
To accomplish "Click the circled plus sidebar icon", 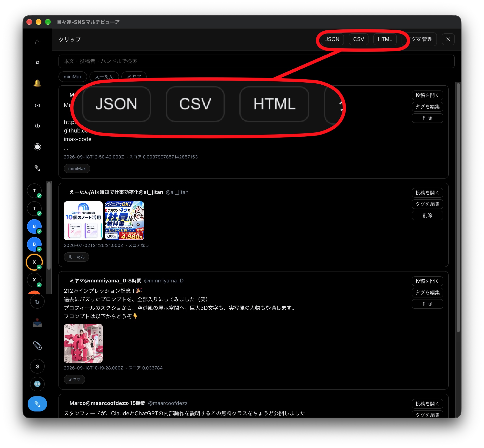I will (x=37, y=126).
